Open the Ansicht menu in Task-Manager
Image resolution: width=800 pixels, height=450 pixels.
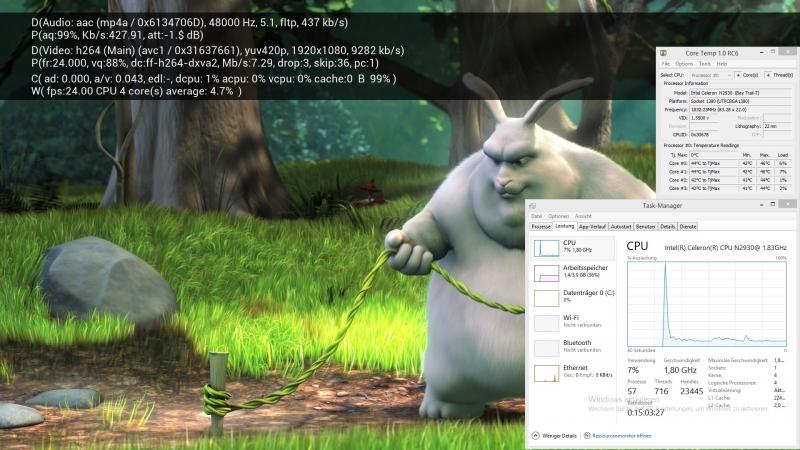(583, 216)
